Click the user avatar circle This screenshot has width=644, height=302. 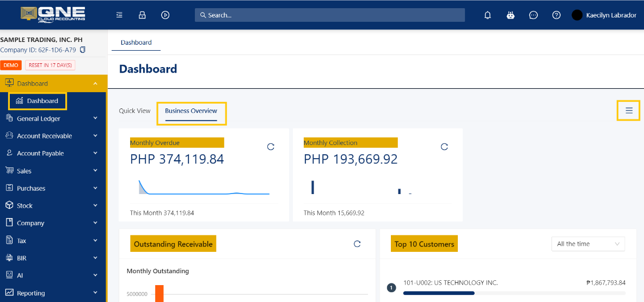click(577, 15)
